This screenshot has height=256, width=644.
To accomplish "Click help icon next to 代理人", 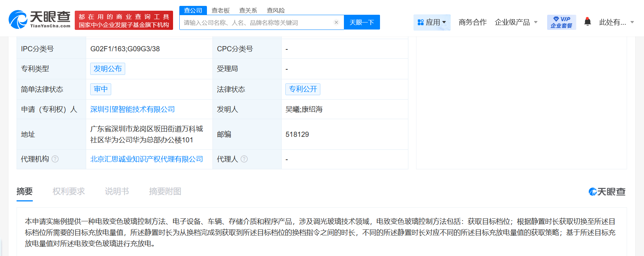I will [x=244, y=159].
